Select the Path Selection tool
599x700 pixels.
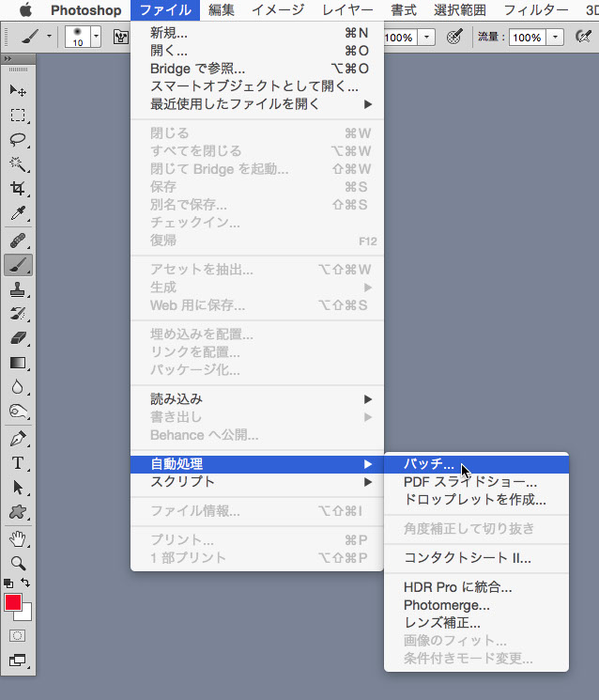pos(18,488)
